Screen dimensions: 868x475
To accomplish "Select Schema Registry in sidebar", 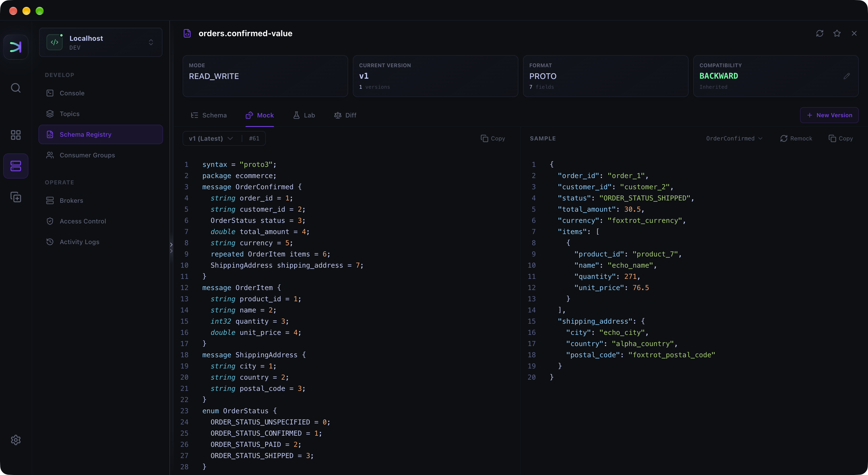I will [101, 134].
